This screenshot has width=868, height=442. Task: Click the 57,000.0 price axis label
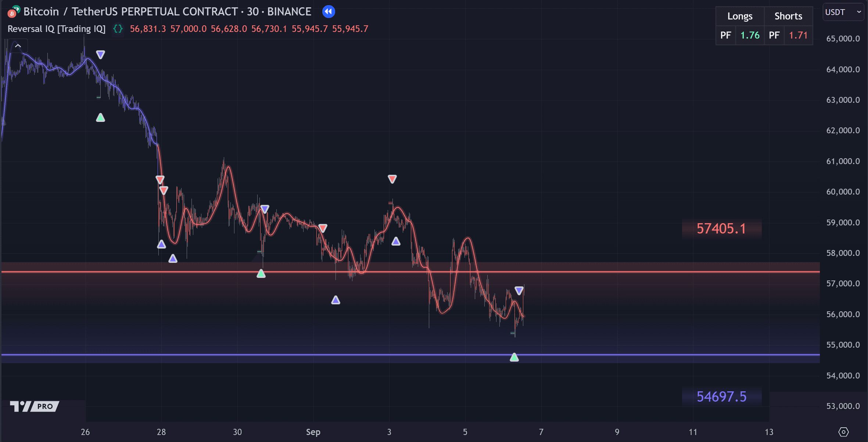(843, 283)
